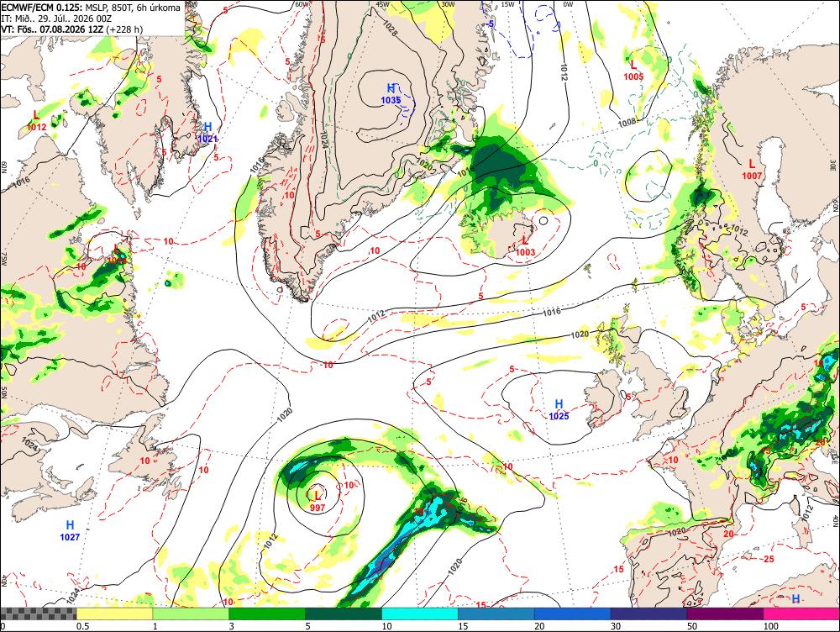Click the 1007 low marker over Scandinavia

[x=752, y=170]
